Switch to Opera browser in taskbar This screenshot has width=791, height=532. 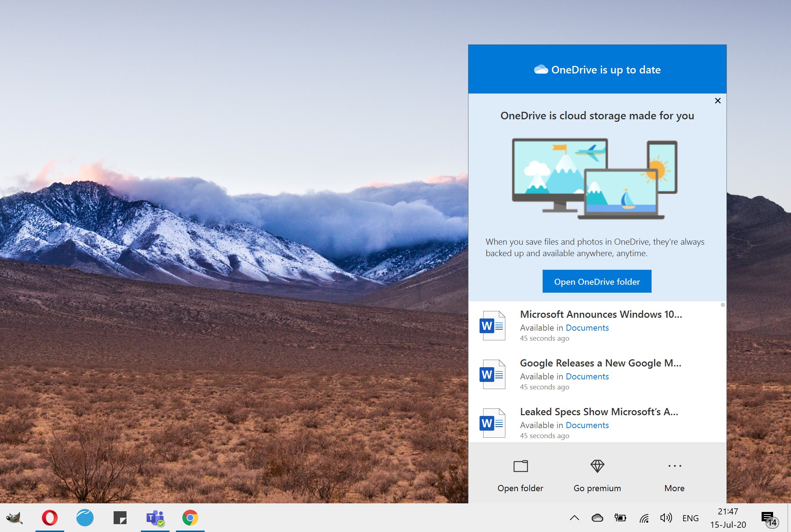[x=50, y=518]
